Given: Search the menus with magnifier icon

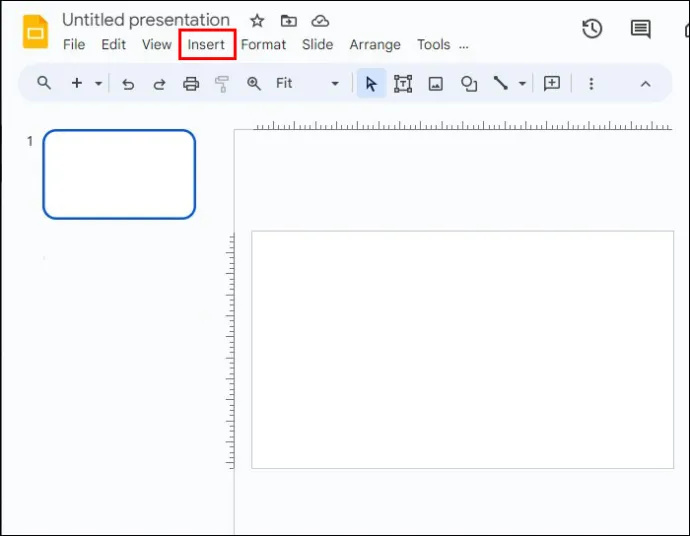Looking at the screenshot, I should point(44,83).
